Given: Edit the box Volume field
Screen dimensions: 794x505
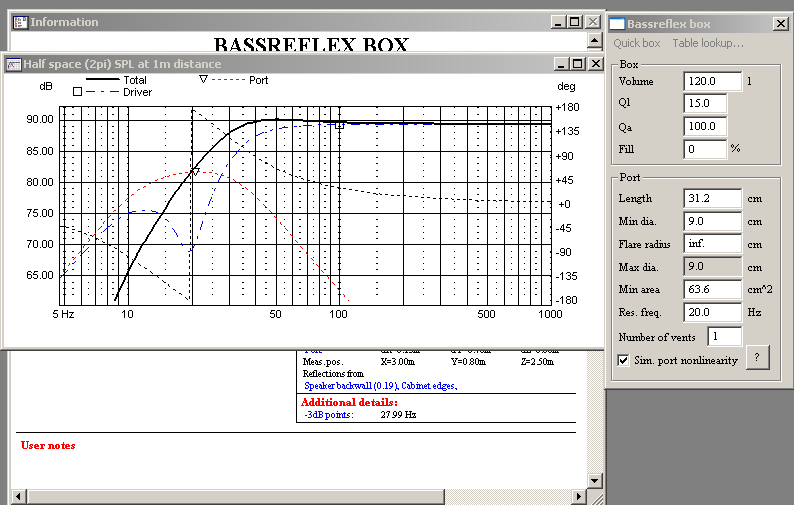Looking at the screenshot, I should coord(712,81).
